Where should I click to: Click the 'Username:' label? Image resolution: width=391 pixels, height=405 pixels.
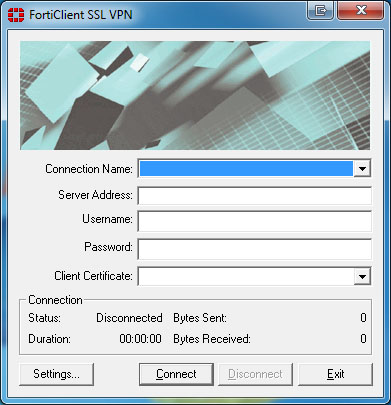(107, 219)
